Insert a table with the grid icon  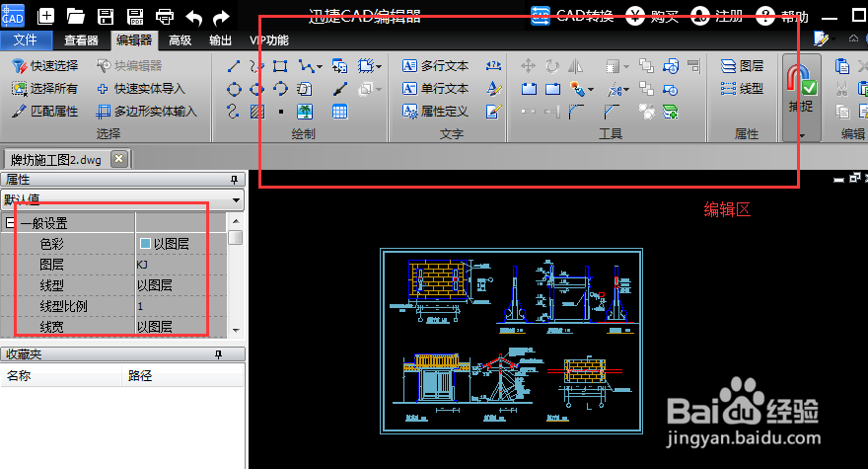[x=339, y=112]
